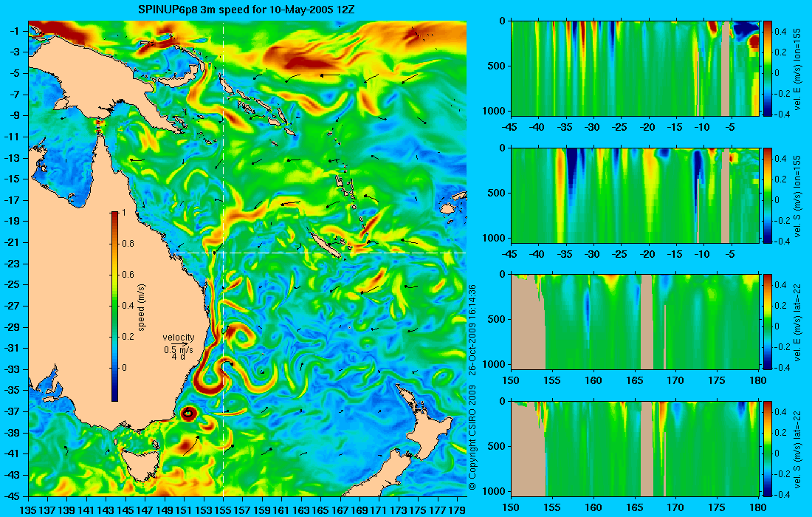This screenshot has height=517, width=812.
Task: Select the vel. E lon=155 depth section plot
Action: 635,69
